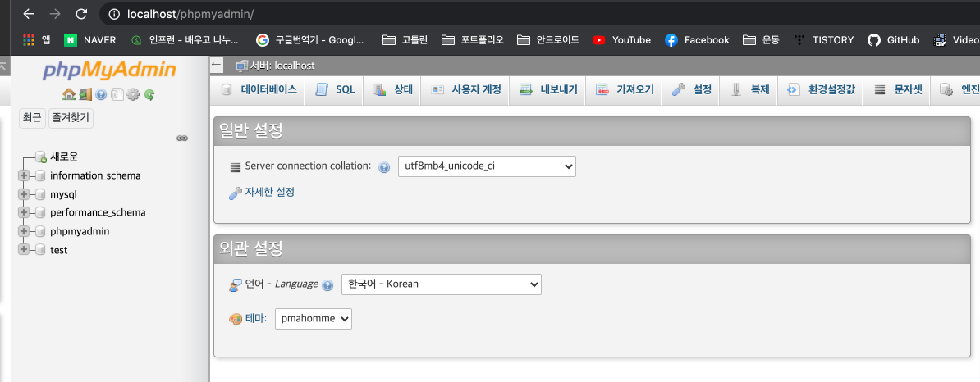Expand the information_schema database tree

tap(25, 175)
